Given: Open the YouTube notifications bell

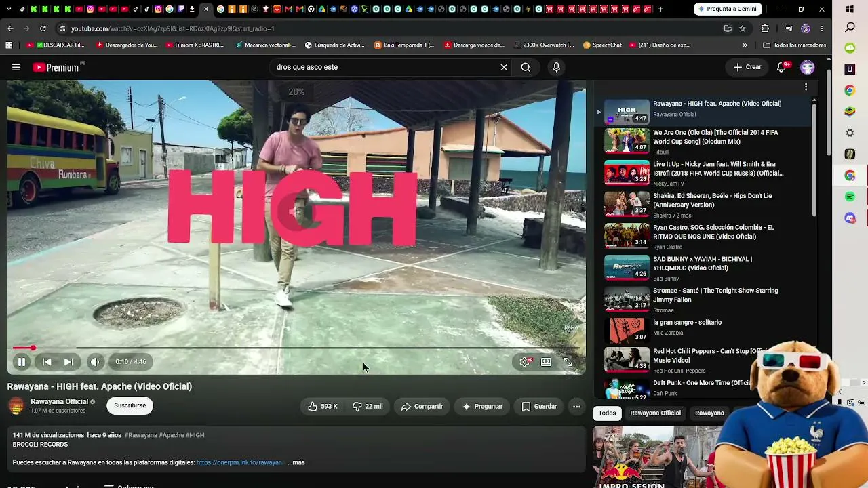Looking at the screenshot, I should point(782,67).
